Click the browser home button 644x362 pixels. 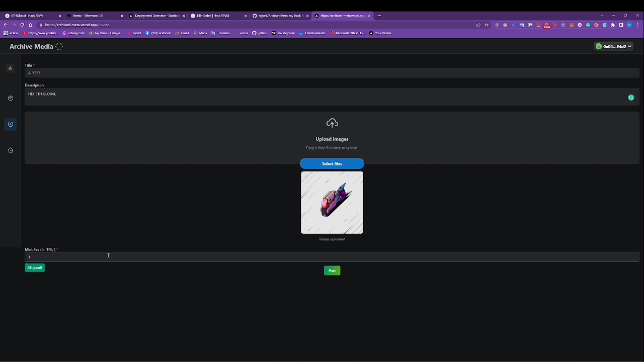31,25
